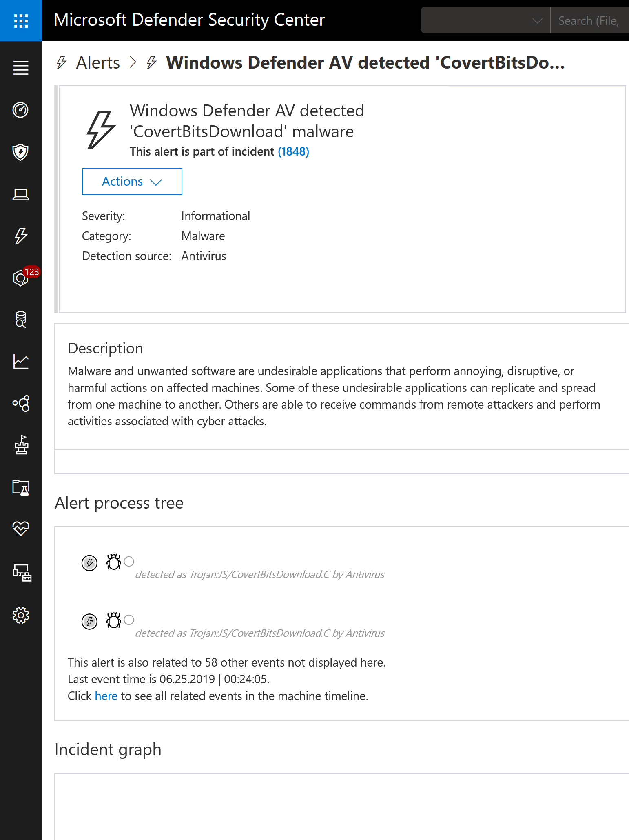Screen dimensions: 629x840
Task: Open Reports chart icon in sidebar
Action: pos(21,362)
